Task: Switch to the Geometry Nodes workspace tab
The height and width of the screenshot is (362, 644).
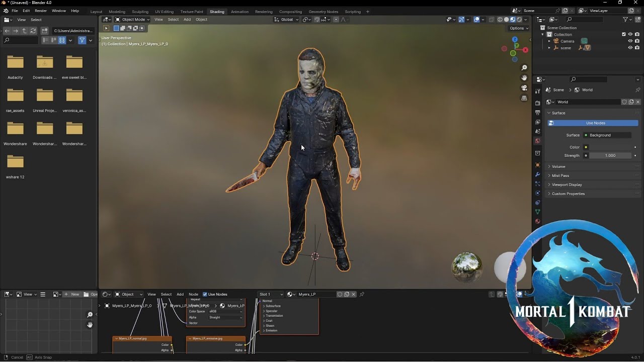Action: pos(323,12)
